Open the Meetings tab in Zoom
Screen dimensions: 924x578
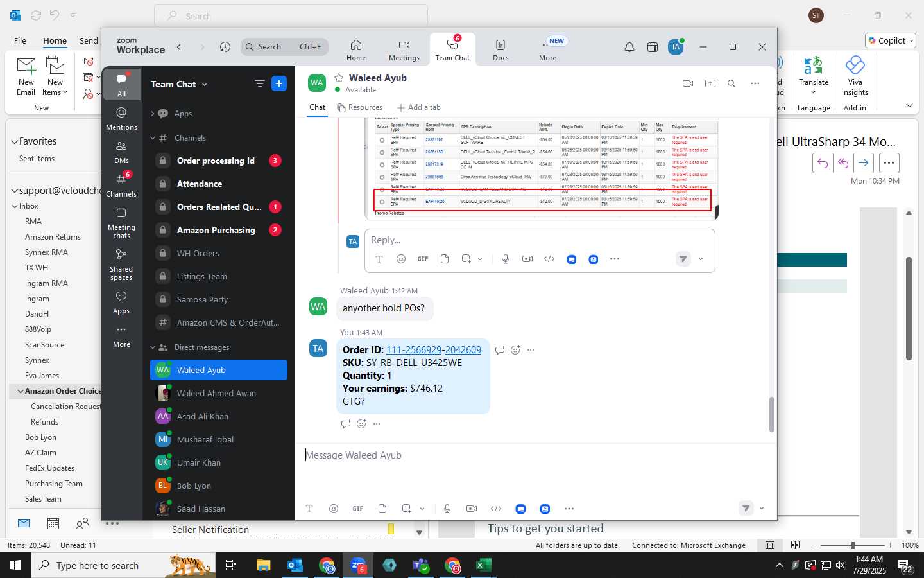(x=404, y=50)
